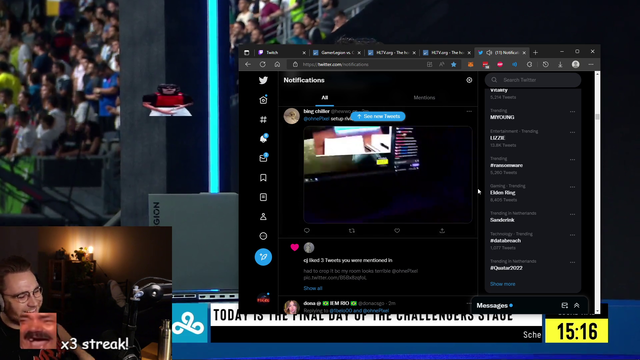The height and width of the screenshot is (360, 640).
Task: Go to Home in Twitter sidebar
Action: [263, 100]
